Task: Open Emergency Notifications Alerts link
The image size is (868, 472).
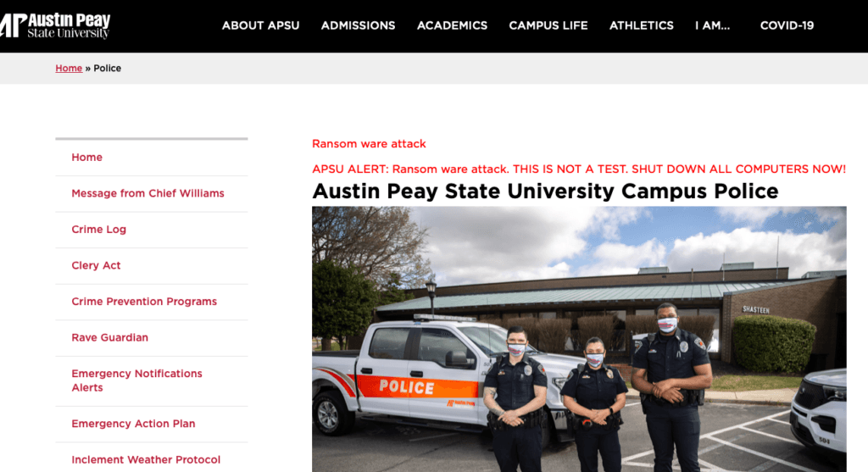Action: (x=136, y=380)
